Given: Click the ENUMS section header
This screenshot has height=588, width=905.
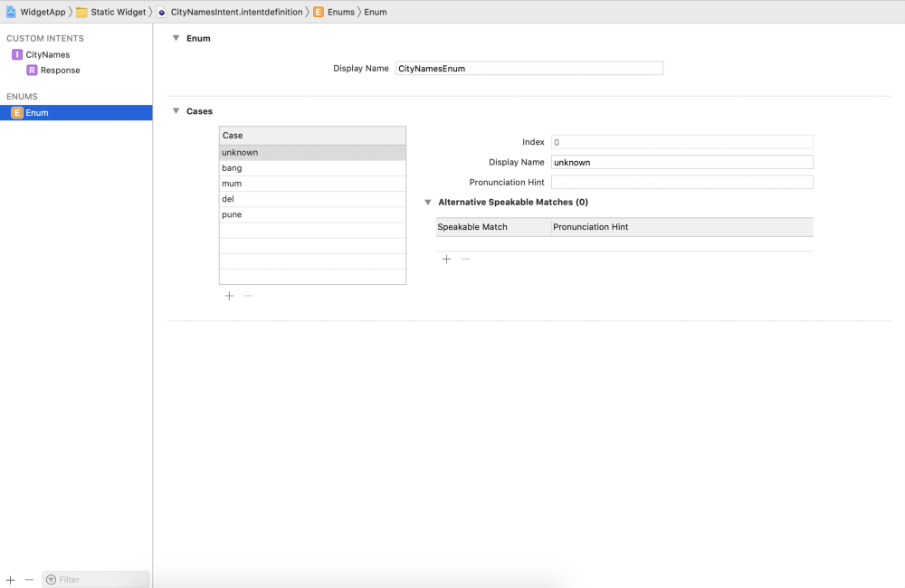Looking at the screenshot, I should tap(22, 97).
